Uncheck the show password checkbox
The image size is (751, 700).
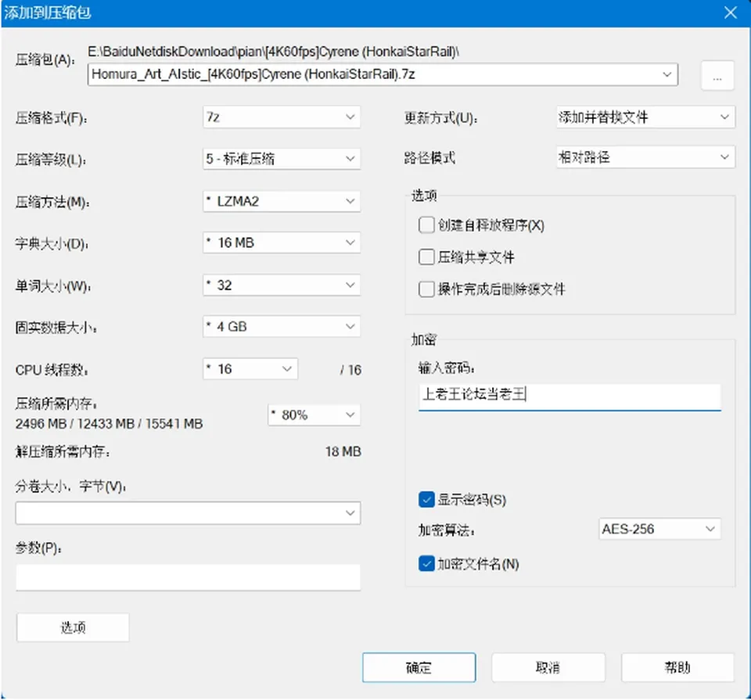click(426, 499)
